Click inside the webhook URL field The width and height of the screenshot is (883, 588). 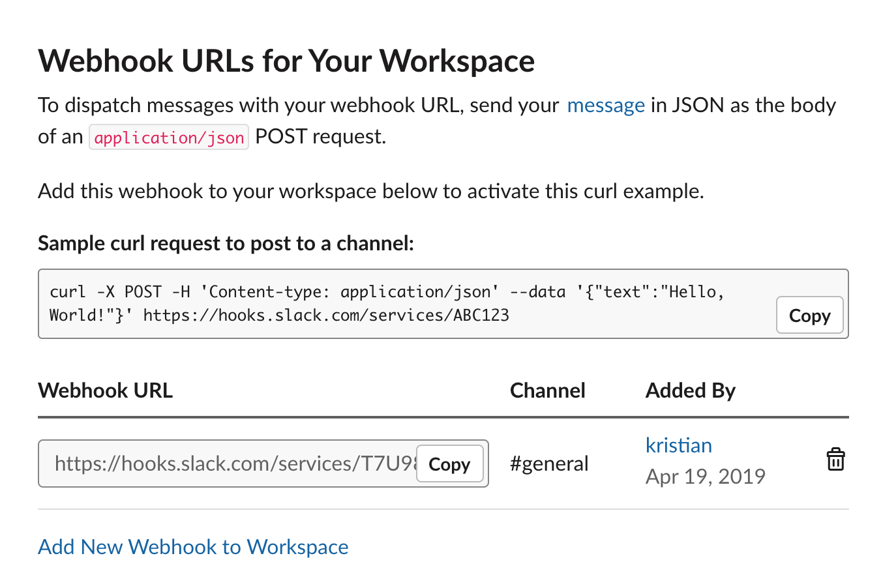[228, 463]
